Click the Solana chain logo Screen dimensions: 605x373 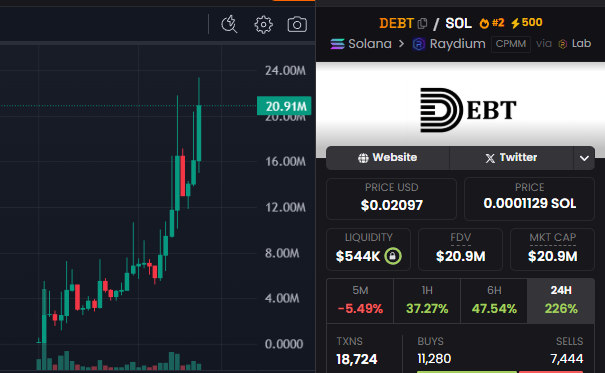pyautogui.click(x=337, y=44)
